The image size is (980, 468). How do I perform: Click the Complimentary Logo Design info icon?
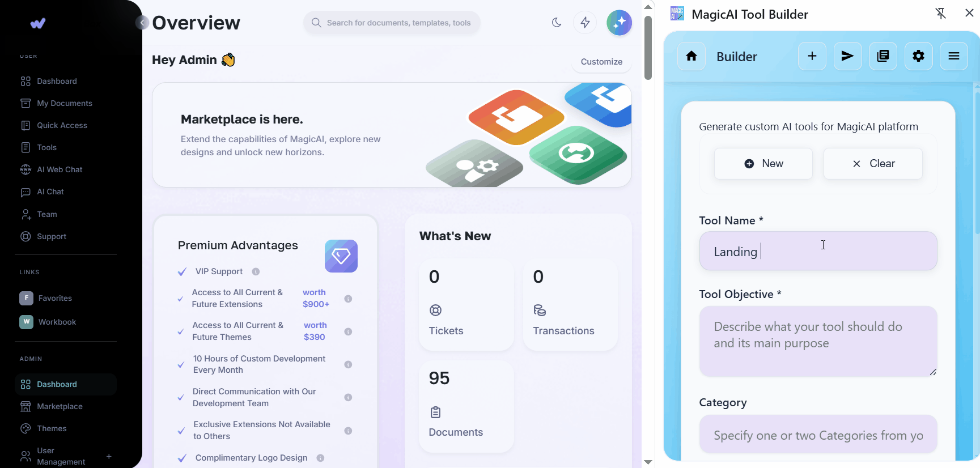tap(320, 458)
